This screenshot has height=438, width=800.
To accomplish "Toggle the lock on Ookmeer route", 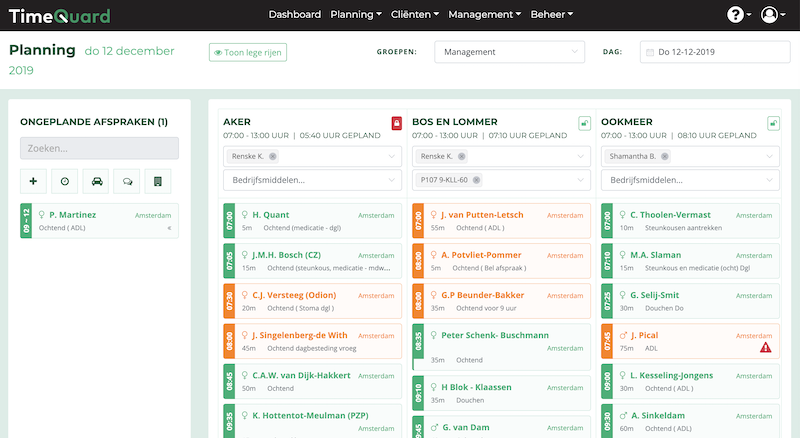I will coord(773,123).
